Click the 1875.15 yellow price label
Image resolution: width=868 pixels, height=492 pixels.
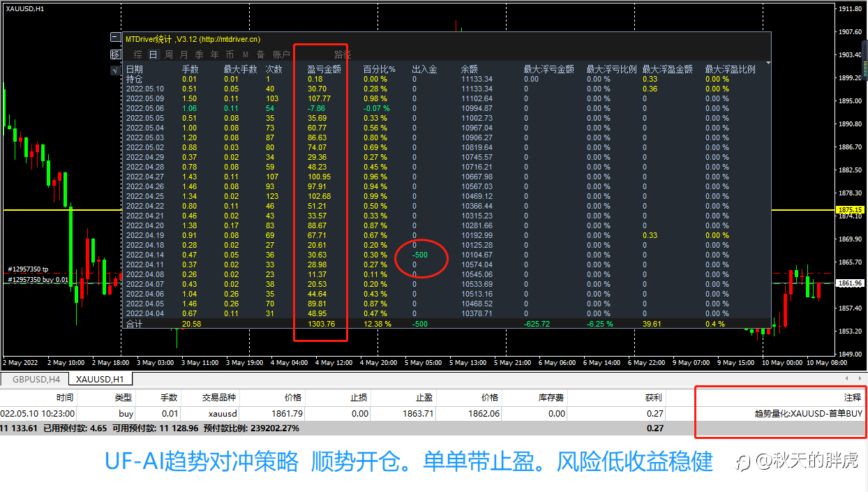pos(851,209)
